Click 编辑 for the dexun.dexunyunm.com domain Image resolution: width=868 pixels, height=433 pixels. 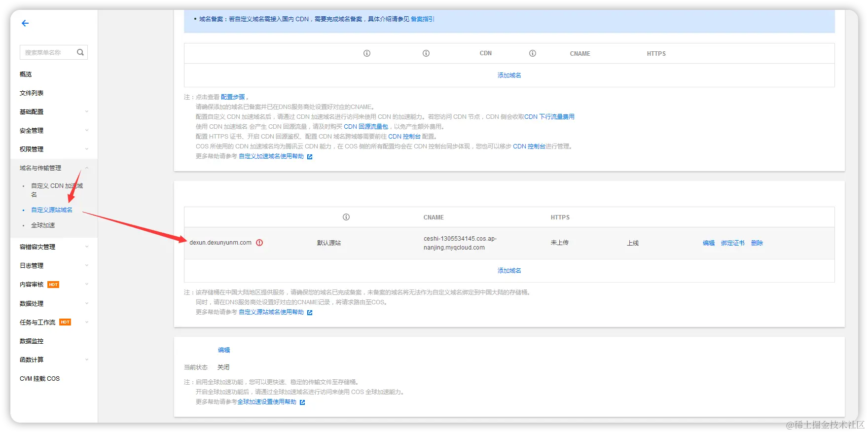[x=709, y=243]
